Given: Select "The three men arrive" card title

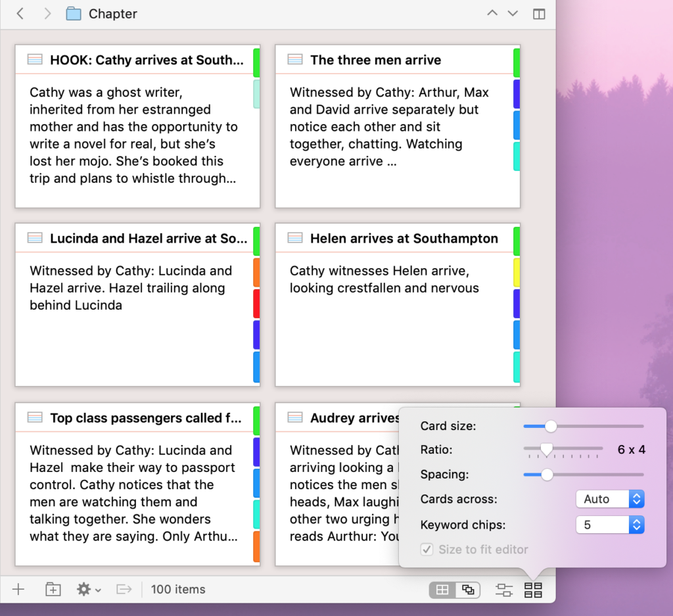Looking at the screenshot, I should coord(375,60).
